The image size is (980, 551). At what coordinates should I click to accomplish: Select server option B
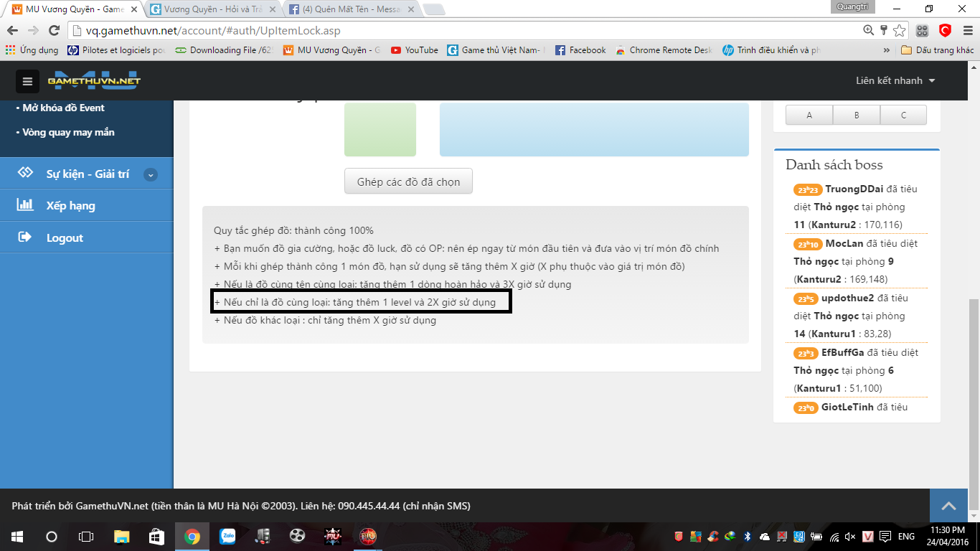[857, 115]
